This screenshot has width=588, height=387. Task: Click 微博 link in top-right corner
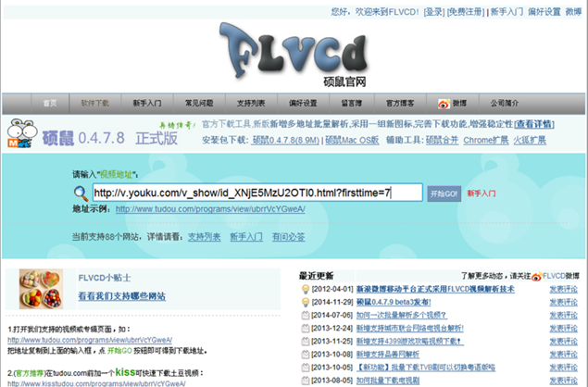[x=573, y=12]
